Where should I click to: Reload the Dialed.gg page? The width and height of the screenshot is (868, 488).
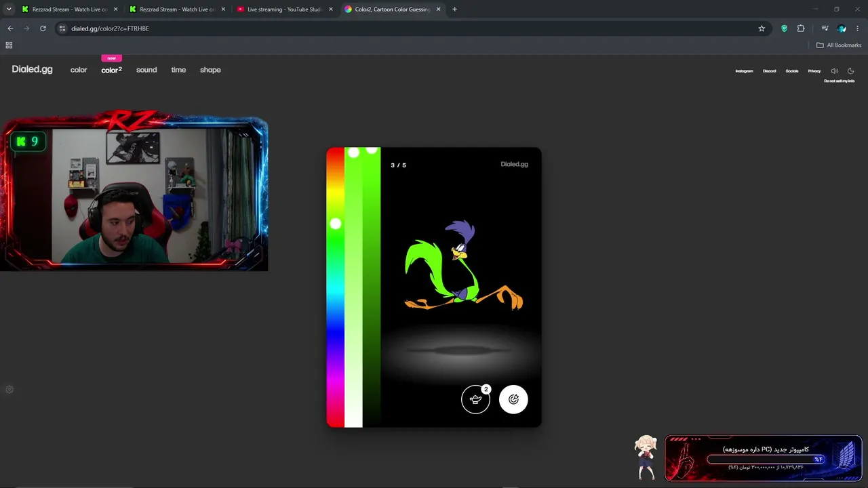43,28
